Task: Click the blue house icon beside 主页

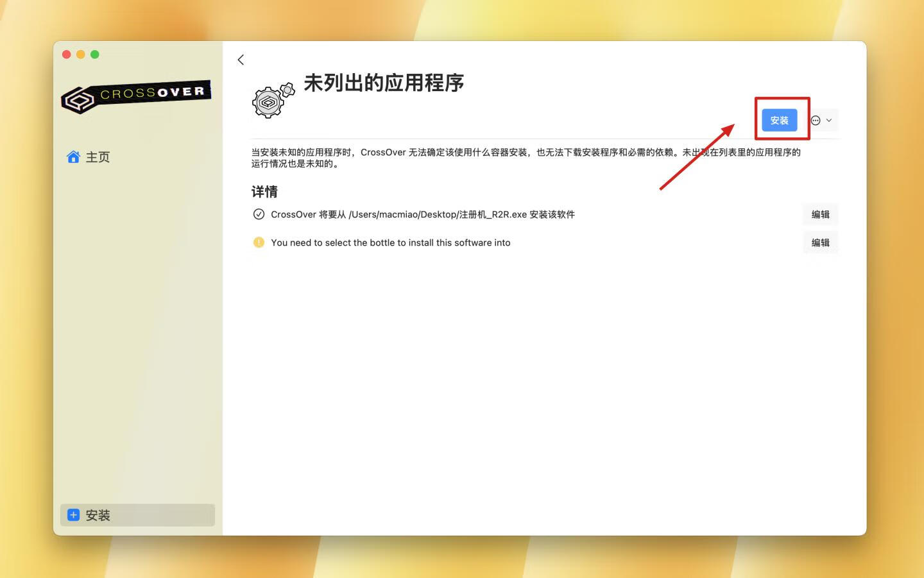Action: point(73,157)
